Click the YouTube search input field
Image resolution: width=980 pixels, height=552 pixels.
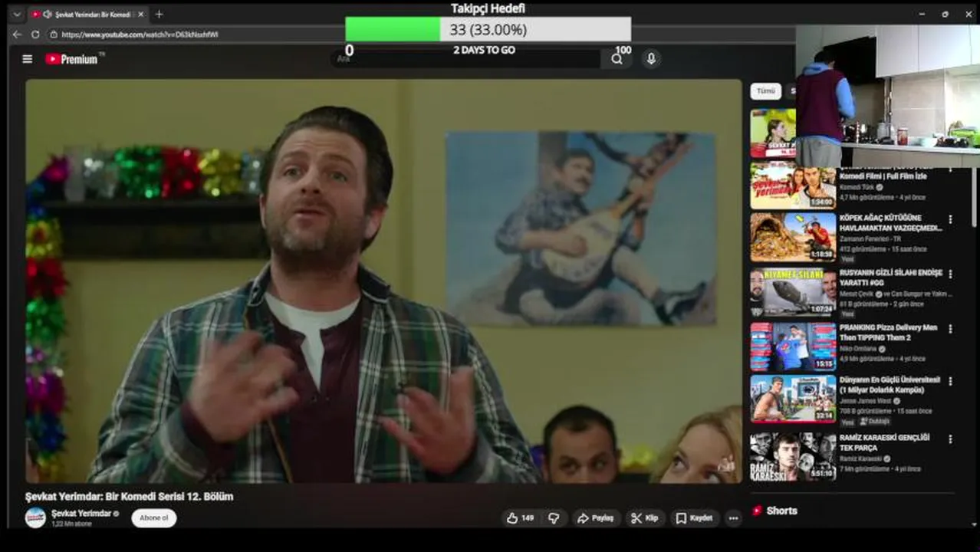click(468, 59)
